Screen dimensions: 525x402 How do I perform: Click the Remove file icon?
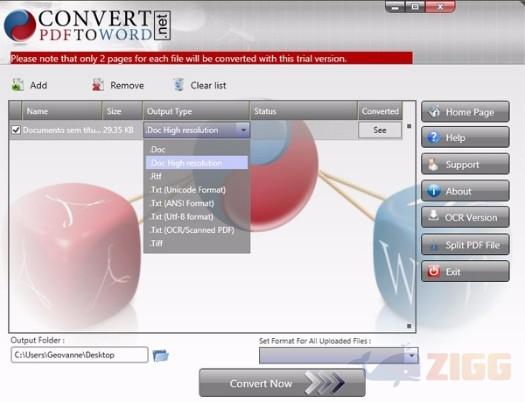pyautogui.click(x=98, y=85)
